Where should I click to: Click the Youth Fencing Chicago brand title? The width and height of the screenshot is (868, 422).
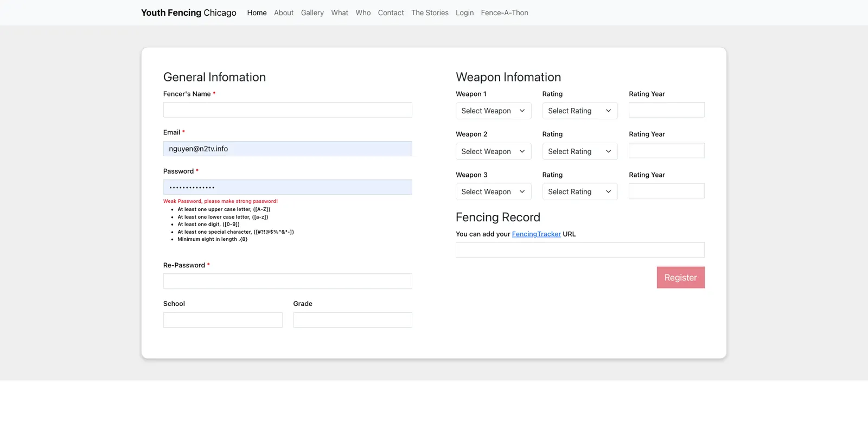pyautogui.click(x=189, y=12)
